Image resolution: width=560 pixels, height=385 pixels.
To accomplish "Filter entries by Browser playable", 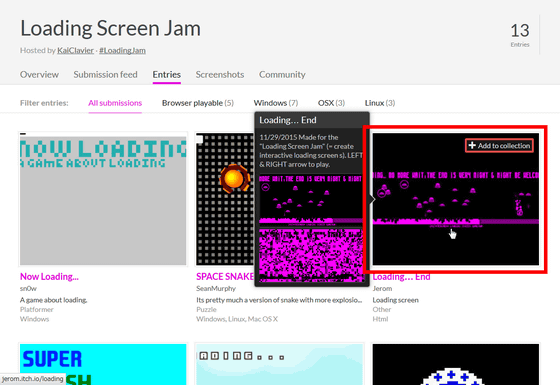I will pyautogui.click(x=198, y=103).
